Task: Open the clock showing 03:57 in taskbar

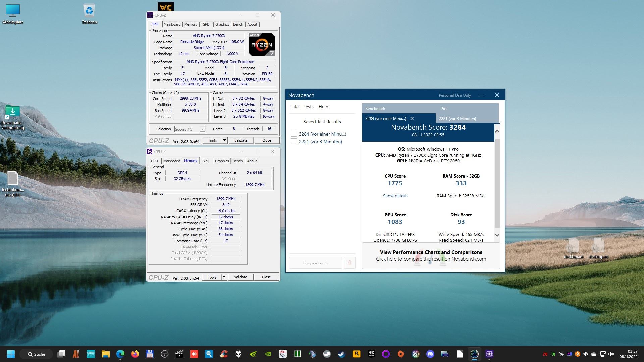Action: click(629, 354)
